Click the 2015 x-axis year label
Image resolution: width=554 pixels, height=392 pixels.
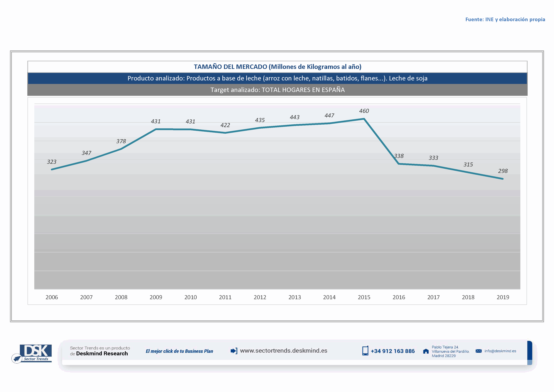(x=364, y=297)
